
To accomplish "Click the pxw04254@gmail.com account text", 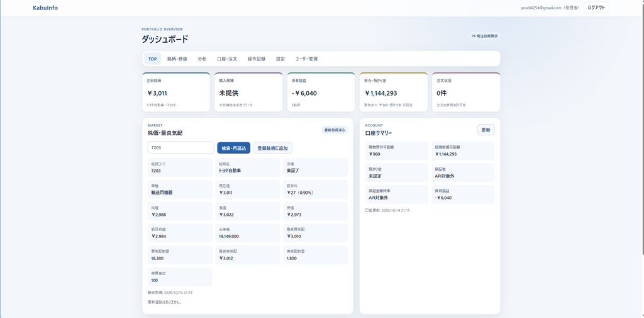I will click(550, 8).
